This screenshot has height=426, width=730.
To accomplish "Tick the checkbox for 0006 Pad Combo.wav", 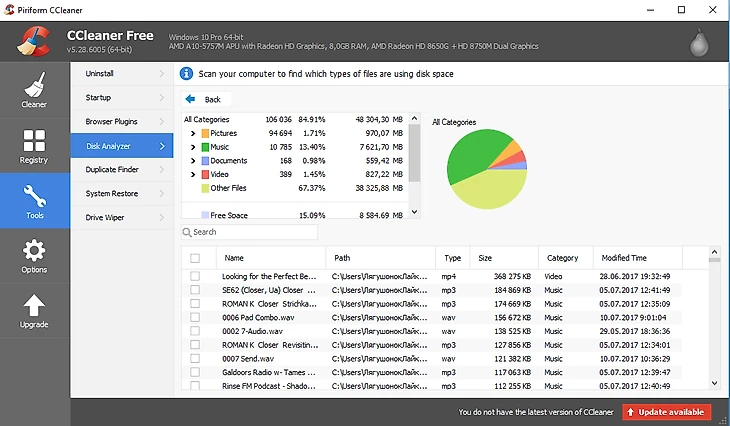I will click(195, 317).
